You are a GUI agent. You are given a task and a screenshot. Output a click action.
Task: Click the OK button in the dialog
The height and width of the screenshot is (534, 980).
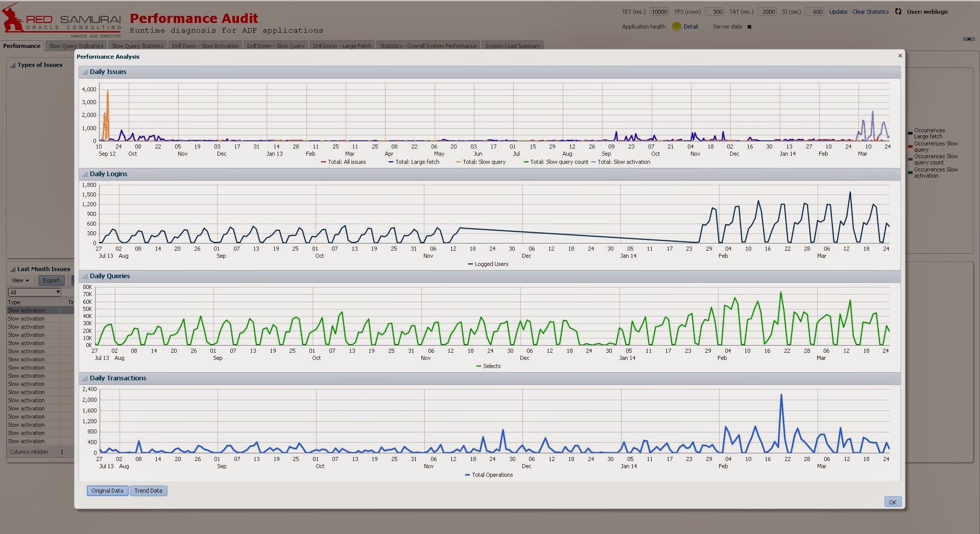click(893, 502)
